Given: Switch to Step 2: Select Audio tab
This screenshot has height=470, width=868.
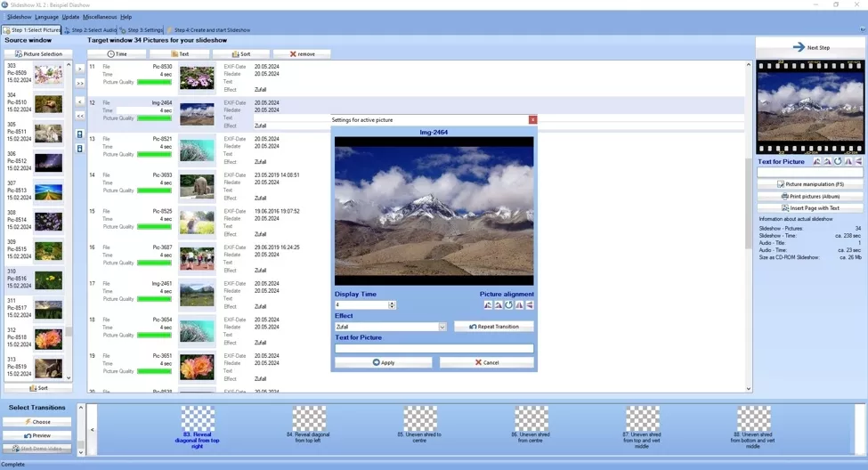Looking at the screenshot, I should point(90,30).
